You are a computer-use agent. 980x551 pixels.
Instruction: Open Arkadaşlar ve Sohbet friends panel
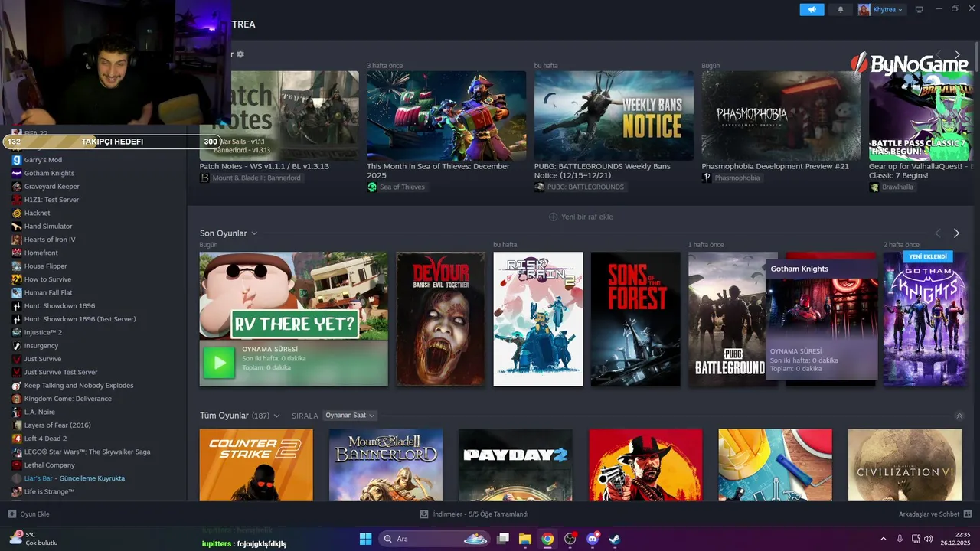[935, 514]
